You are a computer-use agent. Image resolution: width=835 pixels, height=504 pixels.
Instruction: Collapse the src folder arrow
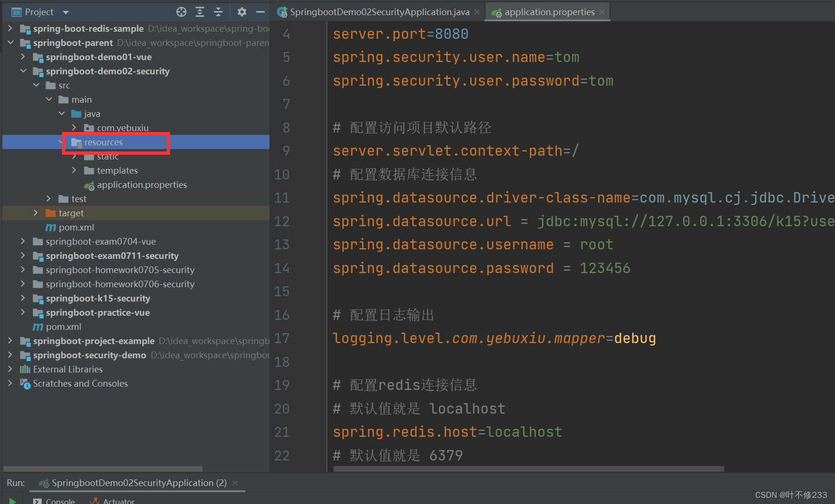(36, 85)
